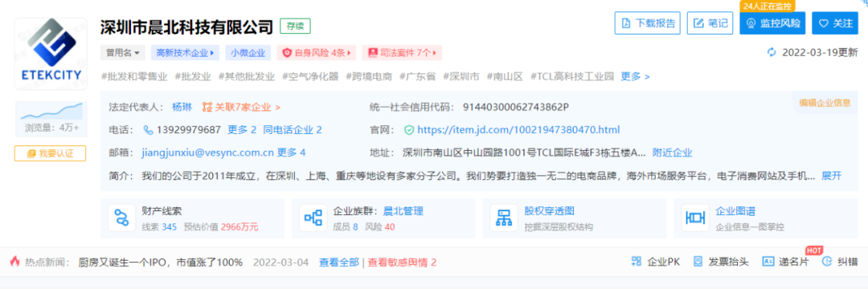
Task: Click the 小微企业 tag
Action: click(x=248, y=53)
